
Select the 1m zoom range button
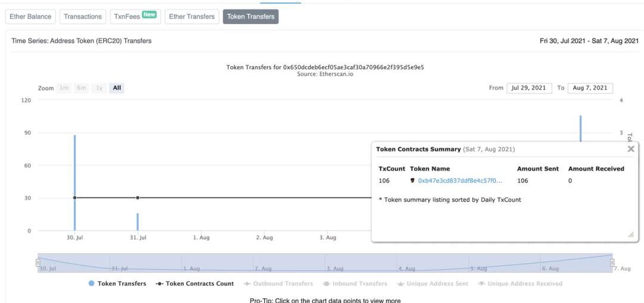coord(64,88)
